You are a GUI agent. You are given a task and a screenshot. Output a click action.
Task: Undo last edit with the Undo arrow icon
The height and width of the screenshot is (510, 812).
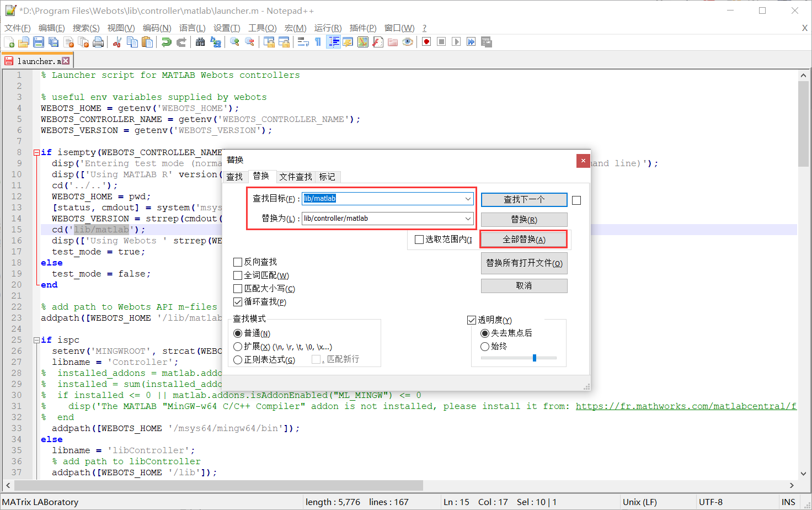coord(166,41)
